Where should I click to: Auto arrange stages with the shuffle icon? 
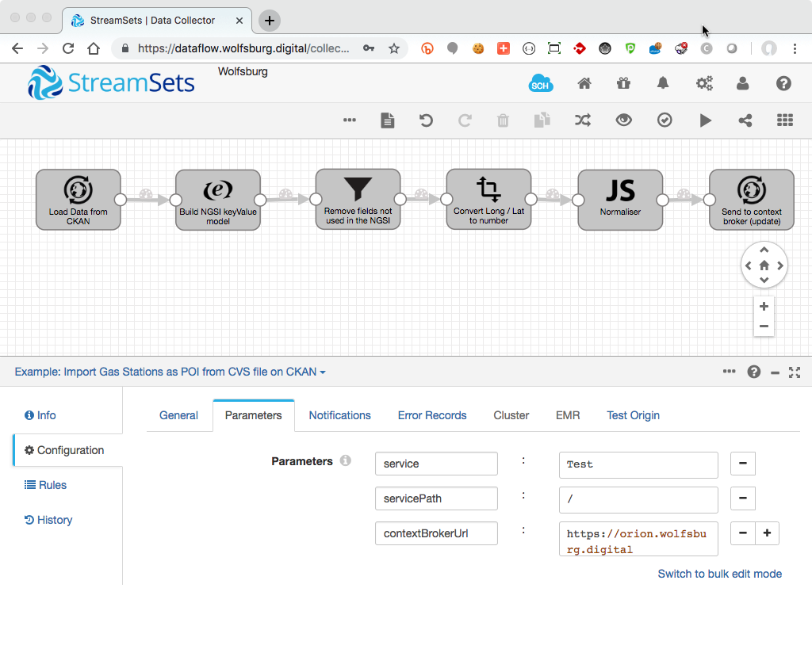tap(582, 120)
